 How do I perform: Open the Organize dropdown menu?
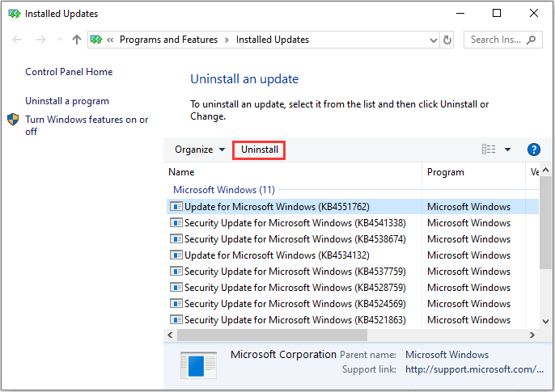(x=200, y=150)
